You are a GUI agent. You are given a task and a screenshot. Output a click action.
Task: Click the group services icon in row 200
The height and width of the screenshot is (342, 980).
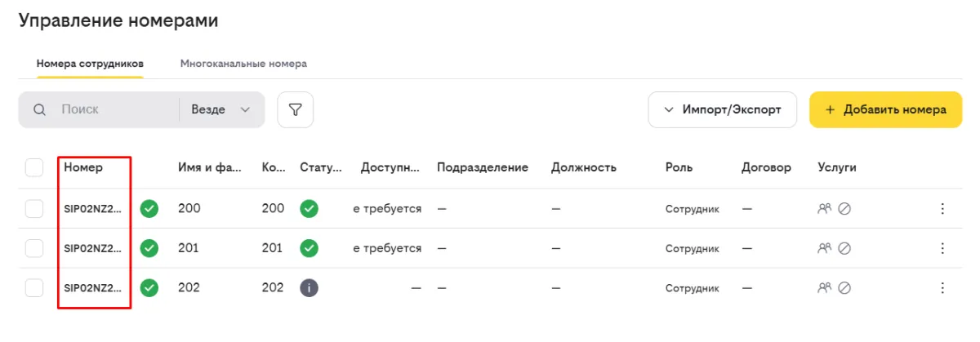[x=825, y=209]
